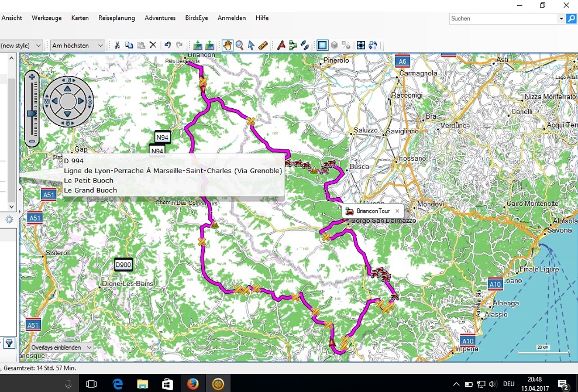Open the Werkzeuge menu

[x=47, y=18]
